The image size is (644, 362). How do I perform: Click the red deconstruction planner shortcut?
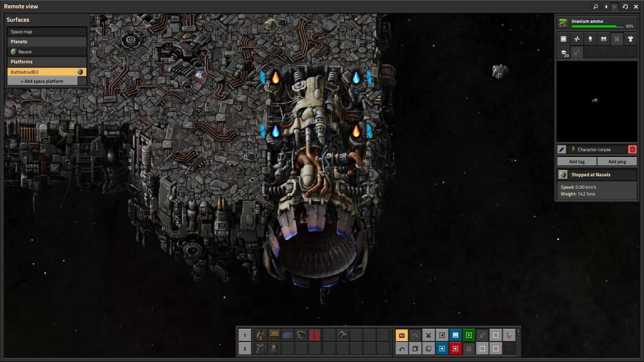click(x=455, y=349)
